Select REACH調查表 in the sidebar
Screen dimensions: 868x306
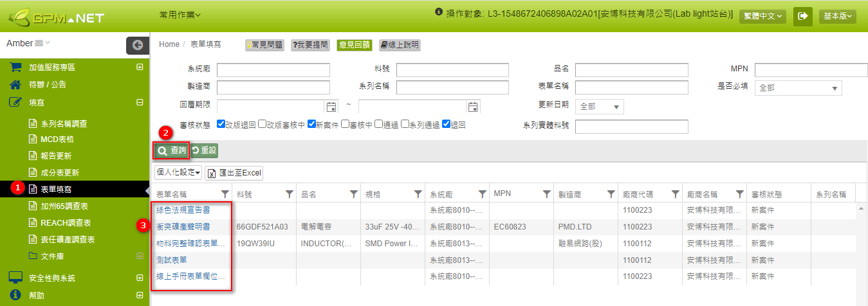[x=66, y=222]
